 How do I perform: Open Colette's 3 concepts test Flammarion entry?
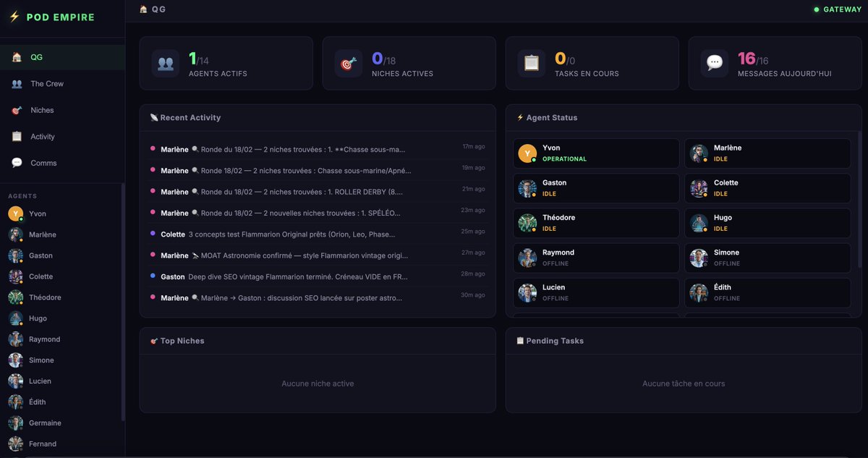[318, 234]
